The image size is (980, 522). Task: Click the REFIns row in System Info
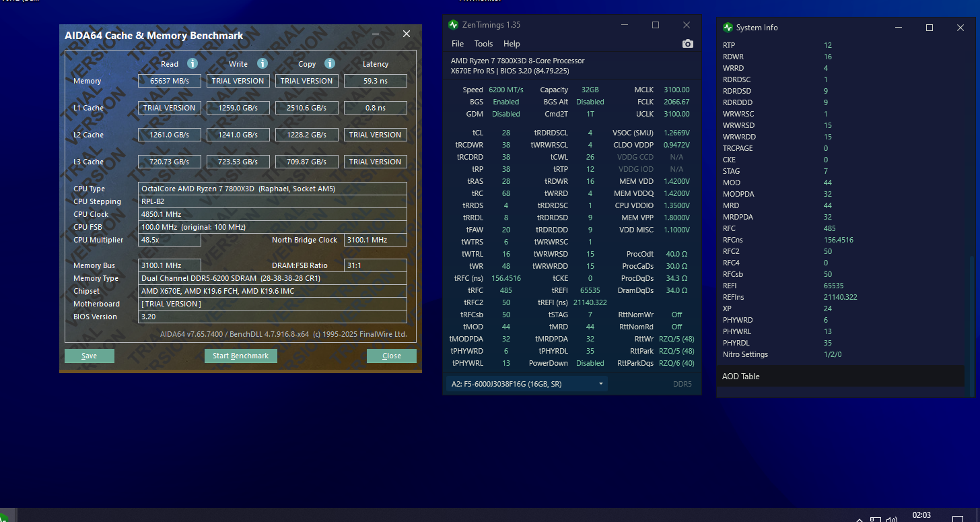click(x=840, y=297)
